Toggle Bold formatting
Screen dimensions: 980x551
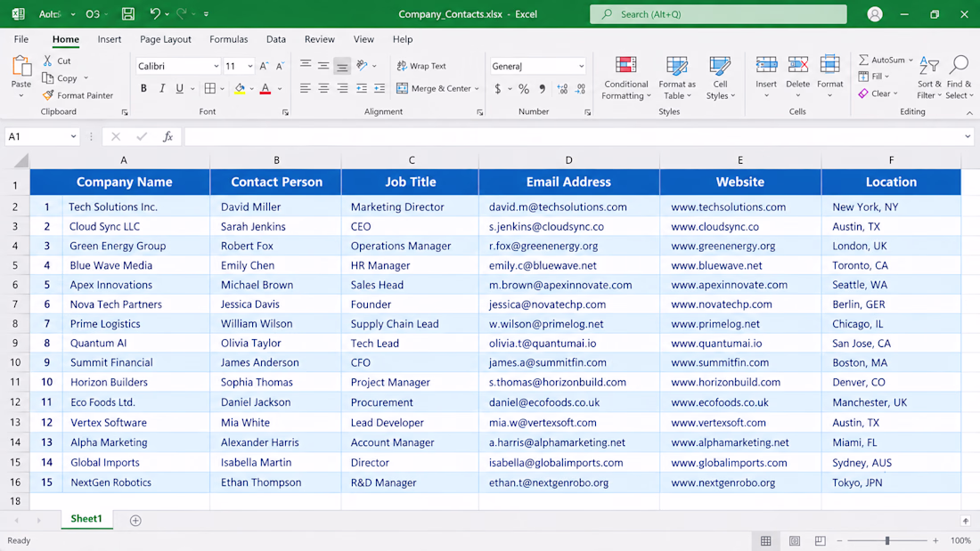click(143, 88)
